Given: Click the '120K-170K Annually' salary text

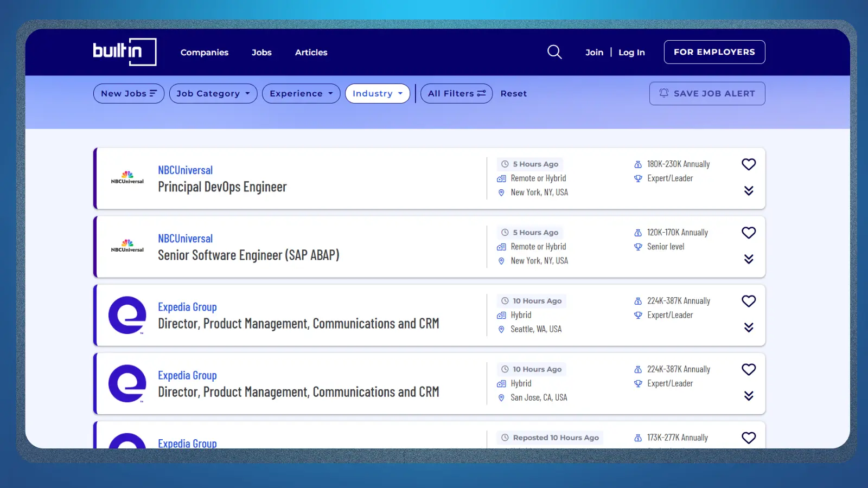Looking at the screenshot, I should (678, 233).
